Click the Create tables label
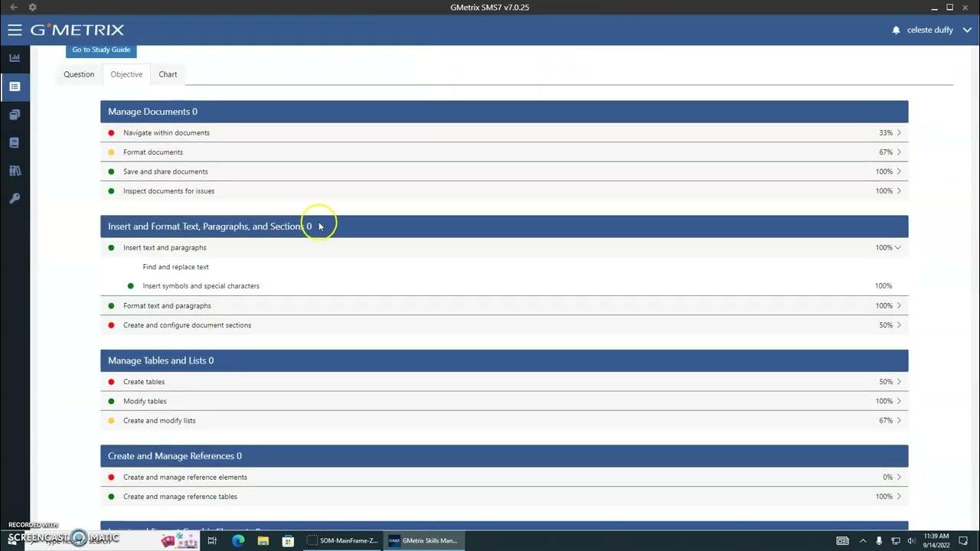 click(x=144, y=382)
